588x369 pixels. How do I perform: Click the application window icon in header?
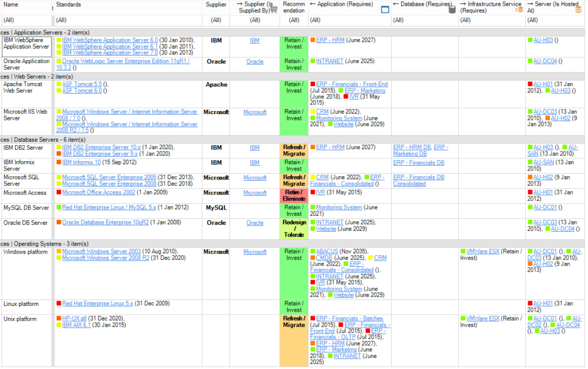point(385,9)
